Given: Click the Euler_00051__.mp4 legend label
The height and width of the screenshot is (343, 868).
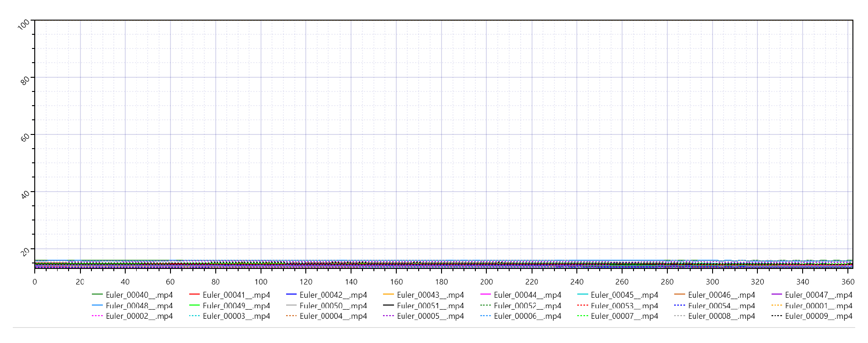Looking at the screenshot, I should coord(430,305).
